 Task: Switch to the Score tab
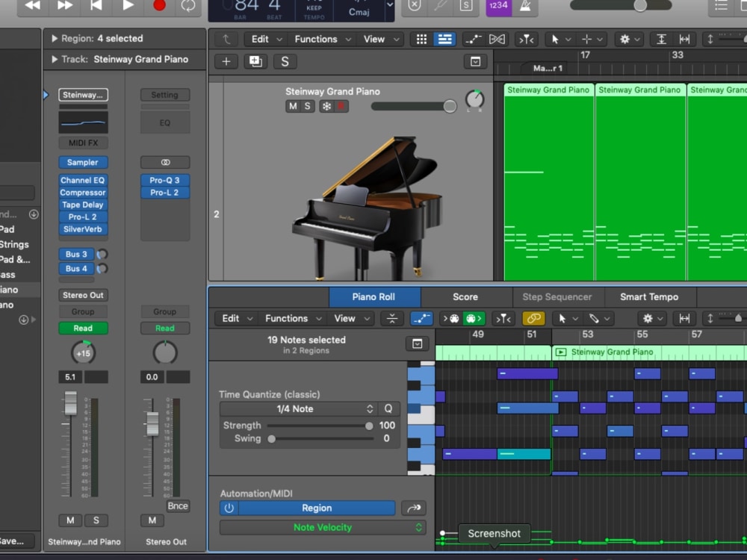coord(465,296)
